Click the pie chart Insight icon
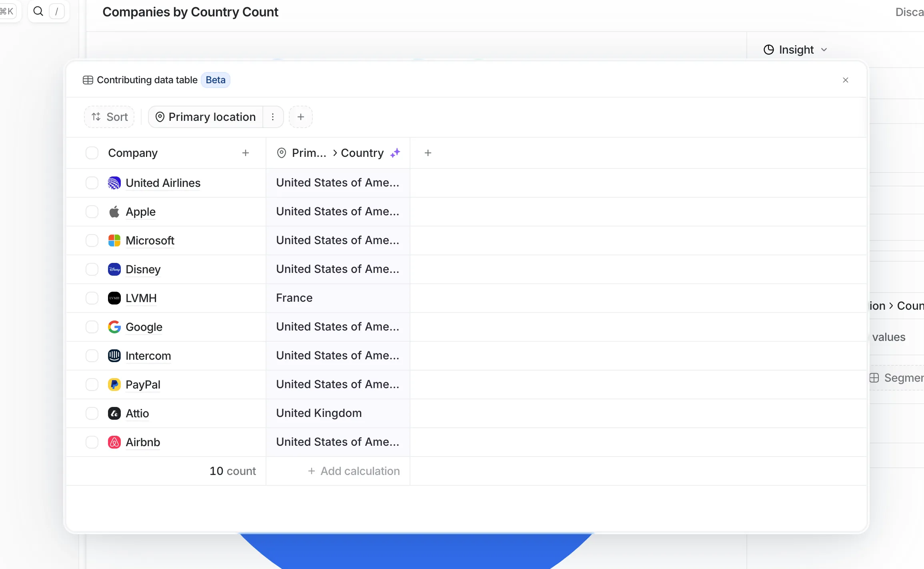 tap(768, 50)
